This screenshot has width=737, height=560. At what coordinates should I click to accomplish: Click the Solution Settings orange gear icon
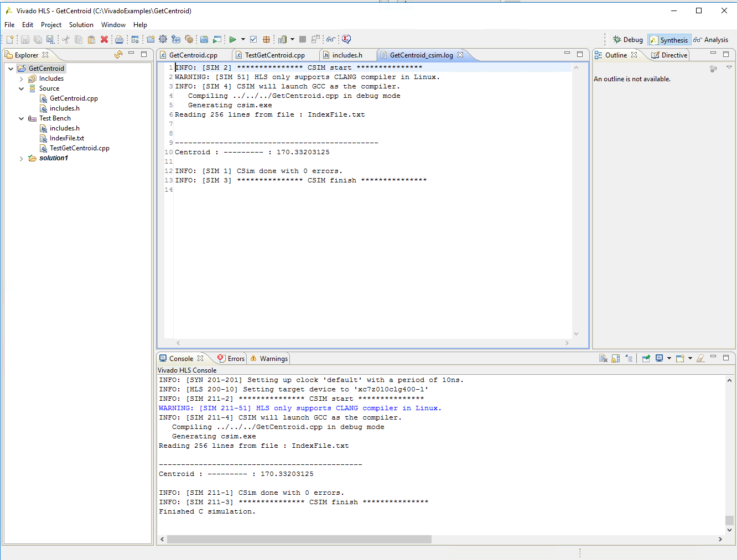tap(189, 39)
